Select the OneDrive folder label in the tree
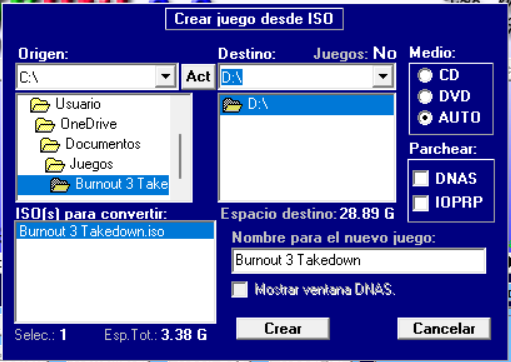 [x=89, y=124]
